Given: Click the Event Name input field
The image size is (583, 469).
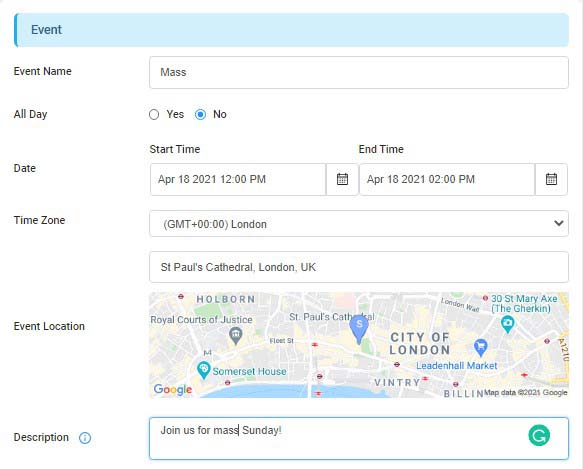Looking at the screenshot, I should [x=359, y=73].
